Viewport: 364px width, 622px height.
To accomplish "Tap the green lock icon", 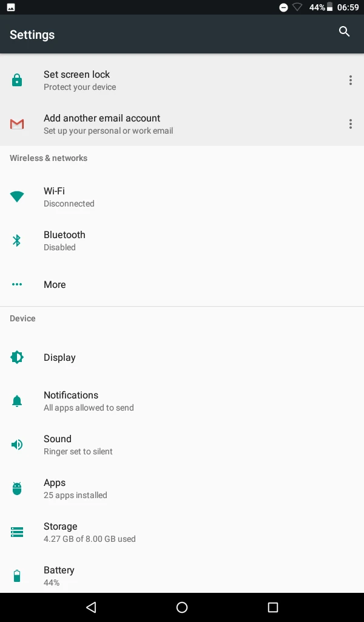I will pyautogui.click(x=17, y=80).
